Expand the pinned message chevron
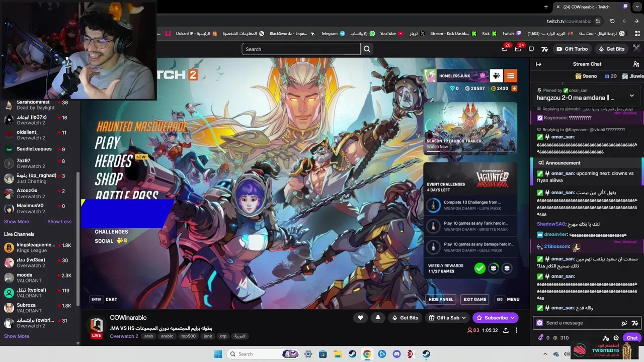This screenshot has width=644, height=362. click(x=632, y=96)
